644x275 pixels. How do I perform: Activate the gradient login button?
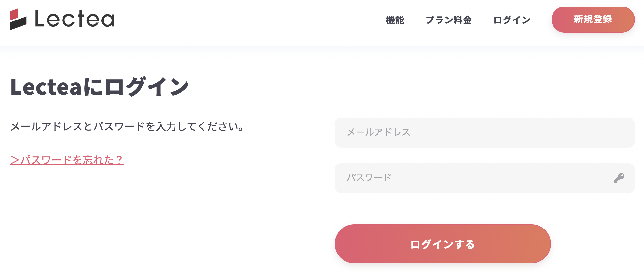click(442, 244)
